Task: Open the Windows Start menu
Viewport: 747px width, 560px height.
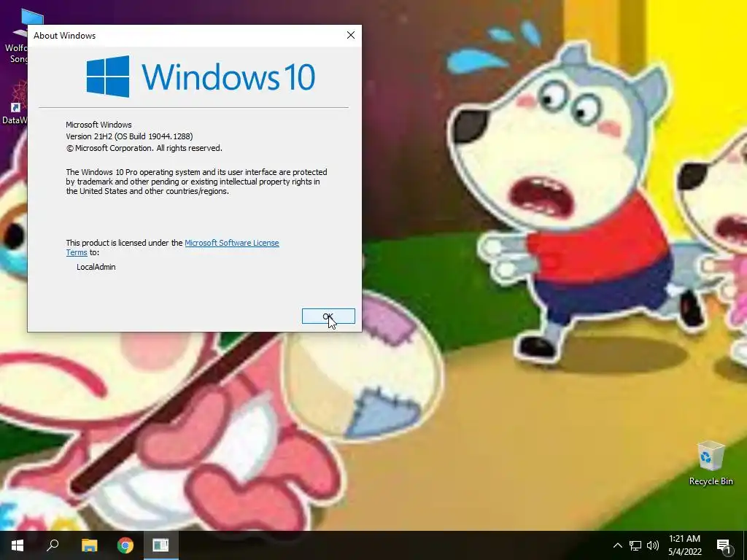Action: 18,545
